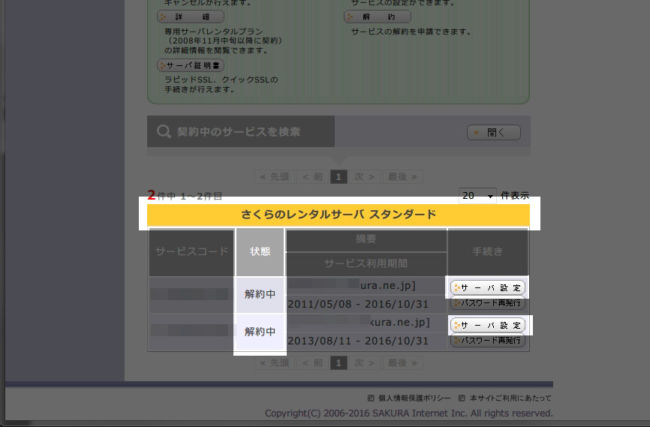650x427 pixels.
Task: Select the 契約中のサービスを検索 header
Action: pos(240,131)
